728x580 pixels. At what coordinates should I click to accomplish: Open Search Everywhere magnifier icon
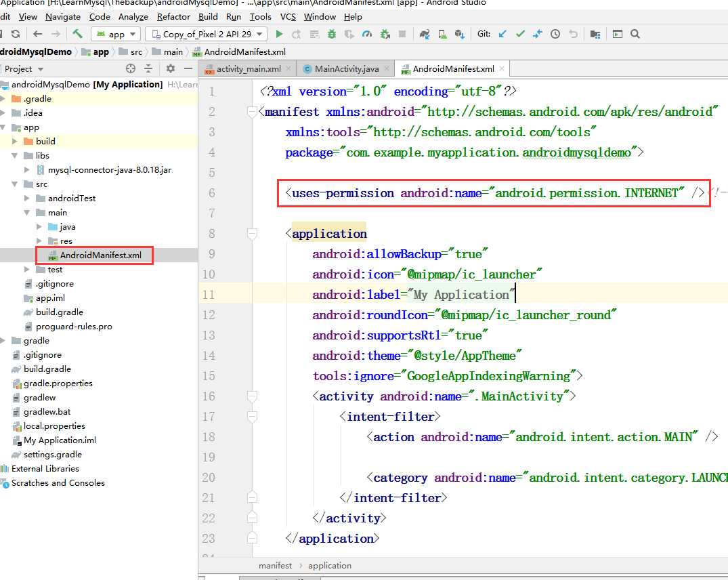(635, 34)
